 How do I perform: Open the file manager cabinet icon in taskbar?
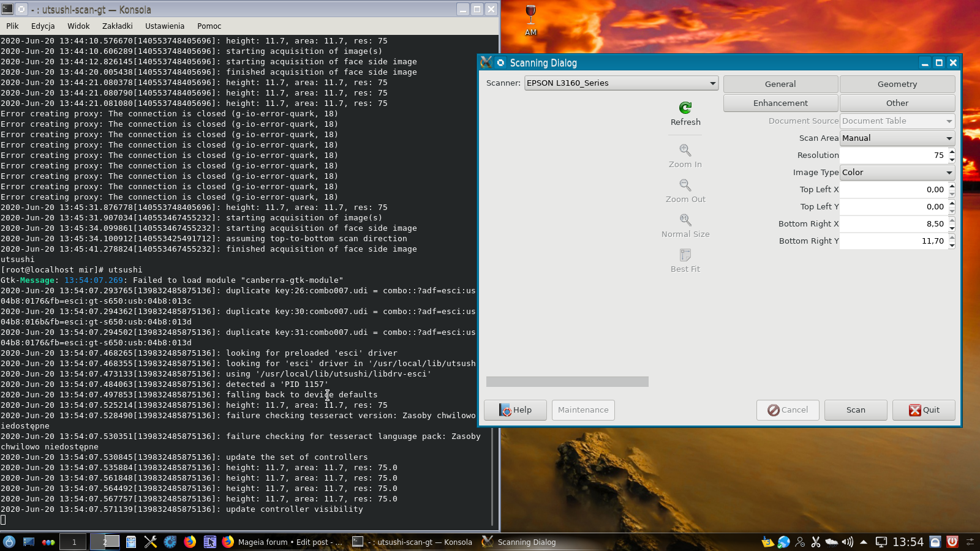pyautogui.click(x=131, y=542)
